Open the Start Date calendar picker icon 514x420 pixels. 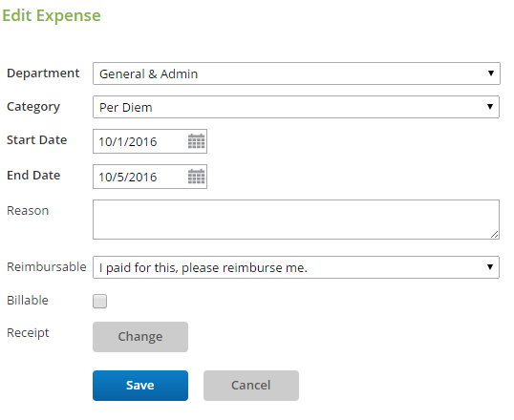(x=197, y=141)
